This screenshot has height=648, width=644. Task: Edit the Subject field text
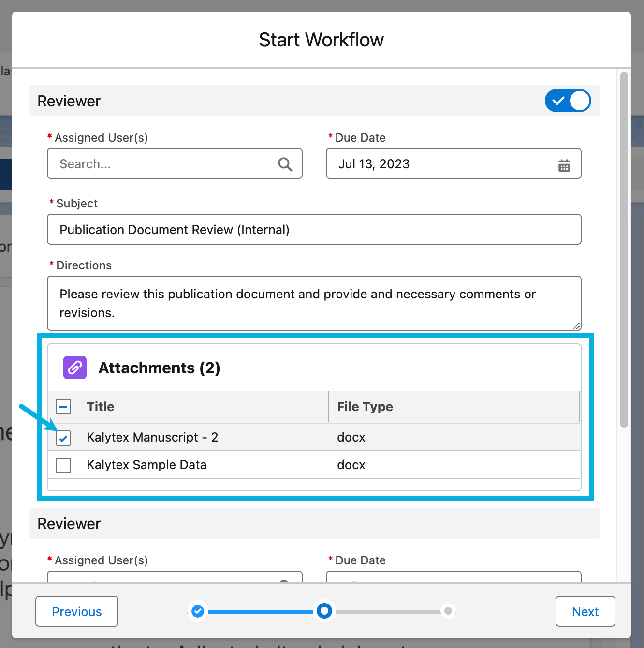tap(314, 230)
